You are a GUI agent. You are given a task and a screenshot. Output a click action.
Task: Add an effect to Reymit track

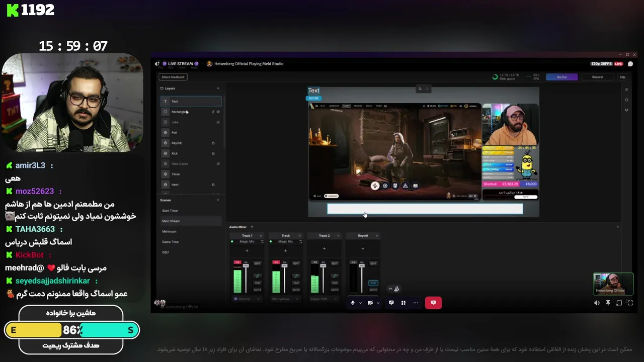(x=363, y=248)
